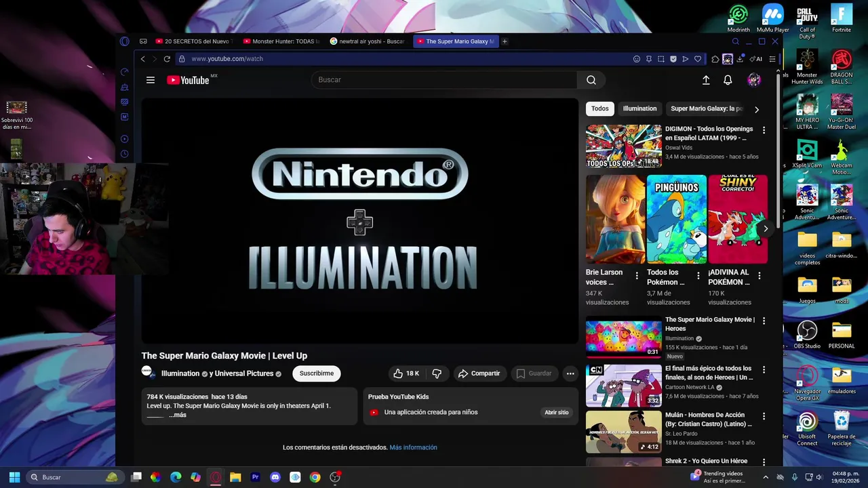Open OBS Studio desktop shortcut
Viewport: 868px width, 488px height.
pos(807,335)
